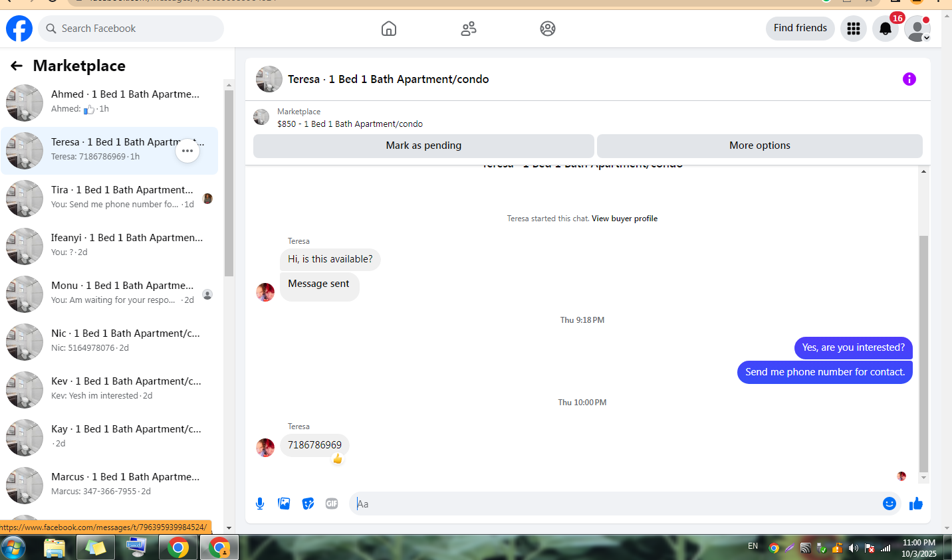Screen dimensions: 952x560
Task: Click the seen-by avatar under the chat
Action: 901,476
